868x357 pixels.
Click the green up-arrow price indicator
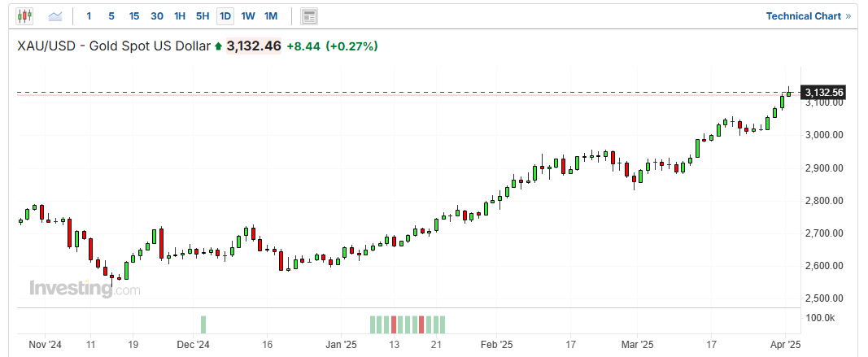[x=218, y=47]
